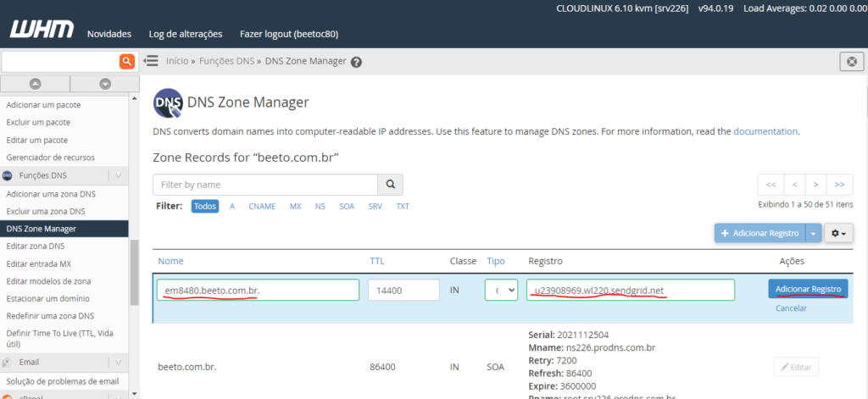The image size is (868, 399).
Task: Go to next page of records
Action: [816, 185]
